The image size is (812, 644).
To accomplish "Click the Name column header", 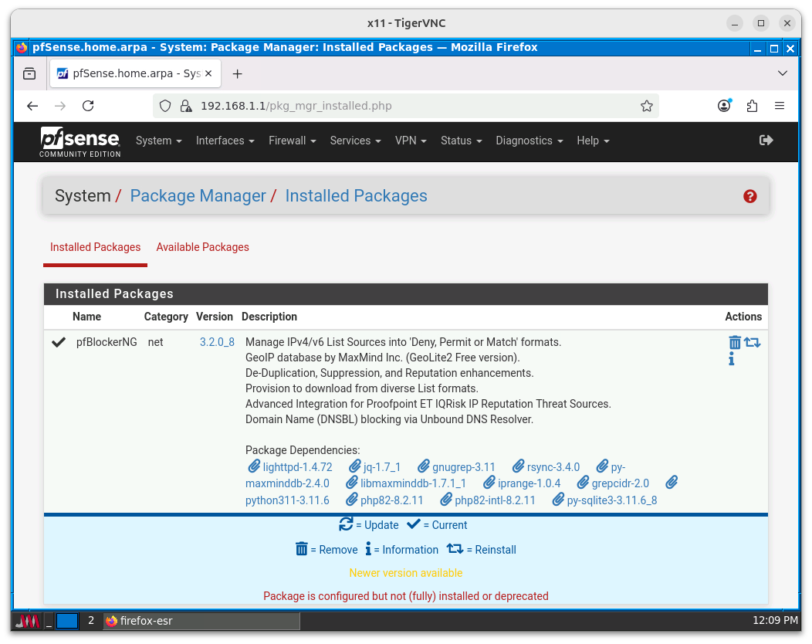I will [86, 317].
